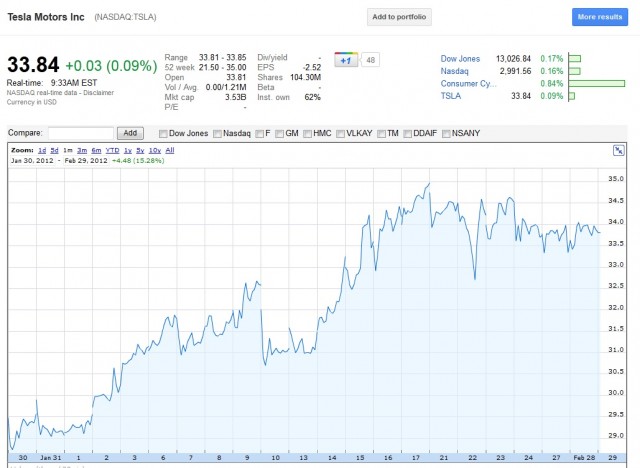Click the Feb 28 date on chart axis
The height and width of the screenshot is (468, 640).
pyautogui.click(x=584, y=458)
